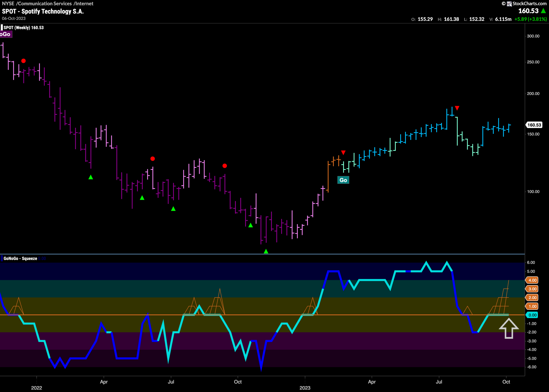Screen dimensions: 549x392
Task: Select the green triangle marker in early July 2022
Action: [173, 209]
